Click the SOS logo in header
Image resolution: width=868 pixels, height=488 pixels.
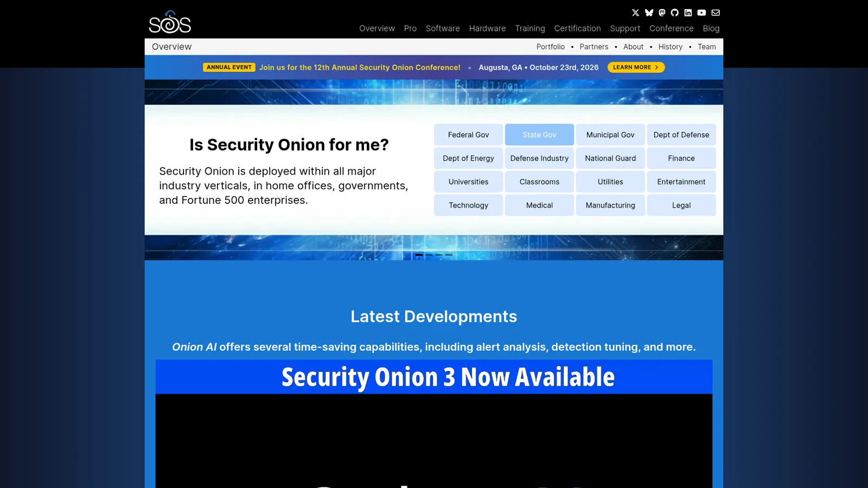(170, 22)
